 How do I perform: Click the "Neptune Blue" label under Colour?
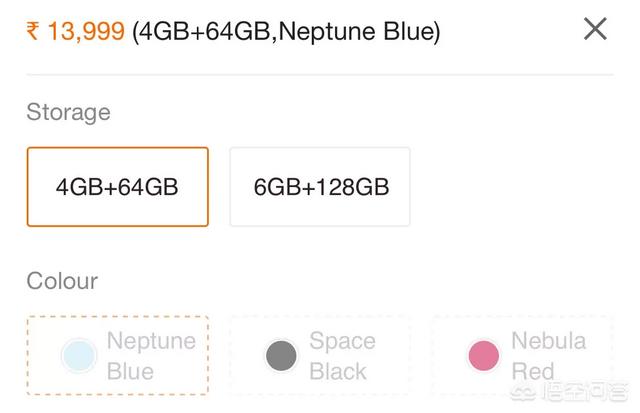point(150,356)
